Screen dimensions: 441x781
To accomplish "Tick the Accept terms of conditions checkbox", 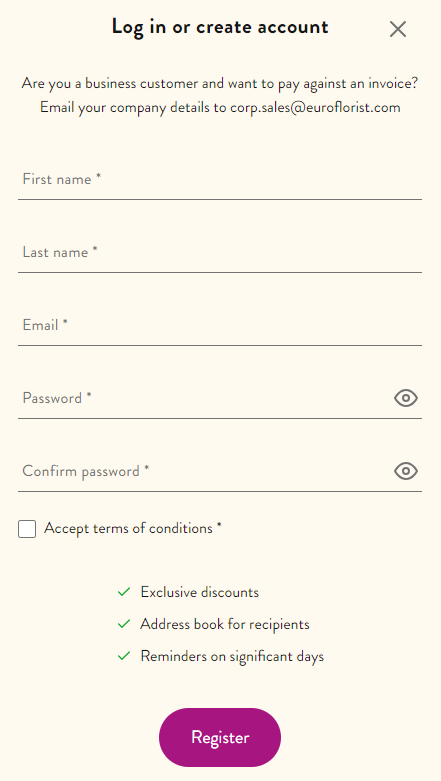I will click(x=27, y=529).
